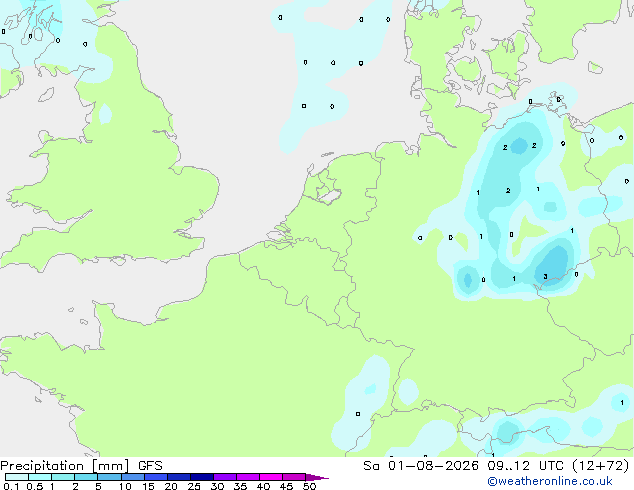Click the legend label '0.1'

11,486
